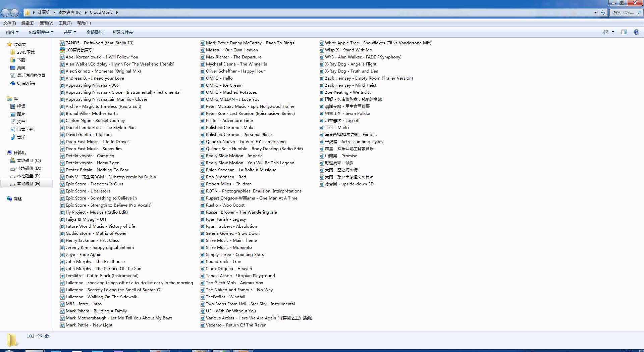Click CloudMusic in the address breadcrumb
The width and height of the screenshot is (644, 352).
coord(101,12)
